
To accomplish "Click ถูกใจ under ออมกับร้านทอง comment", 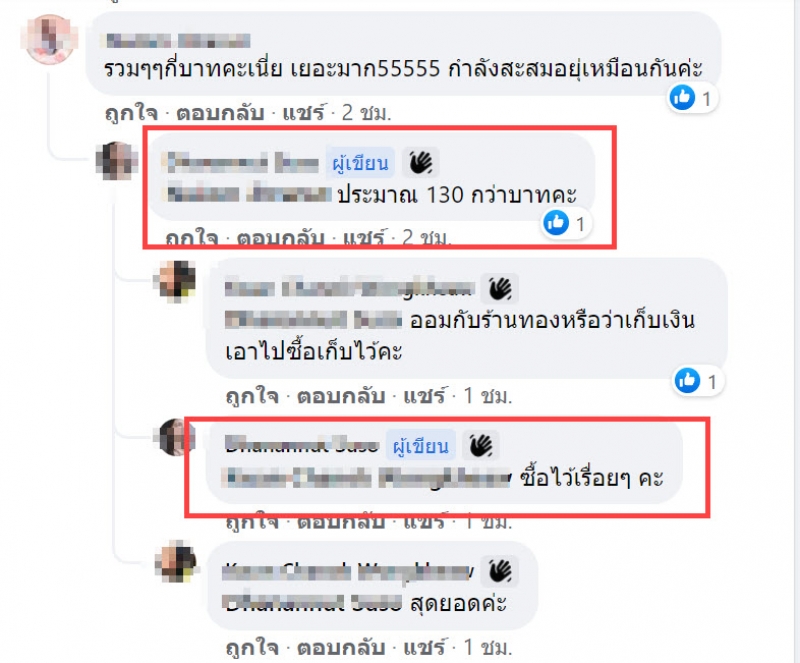I will [x=252, y=396].
